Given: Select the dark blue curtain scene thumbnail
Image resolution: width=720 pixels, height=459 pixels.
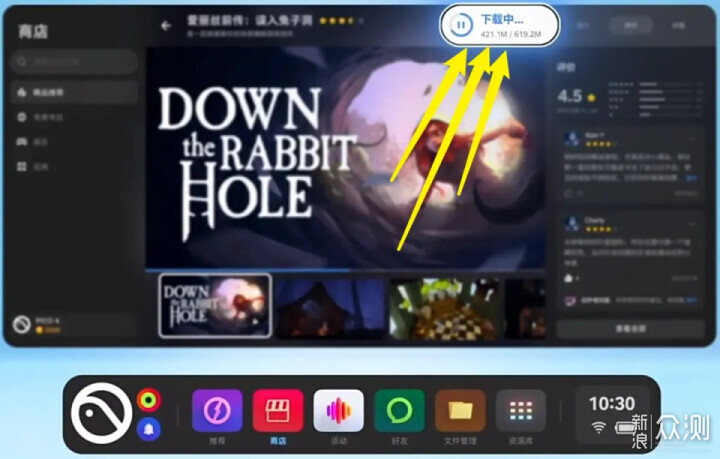Looking at the screenshot, I should [x=330, y=308].
